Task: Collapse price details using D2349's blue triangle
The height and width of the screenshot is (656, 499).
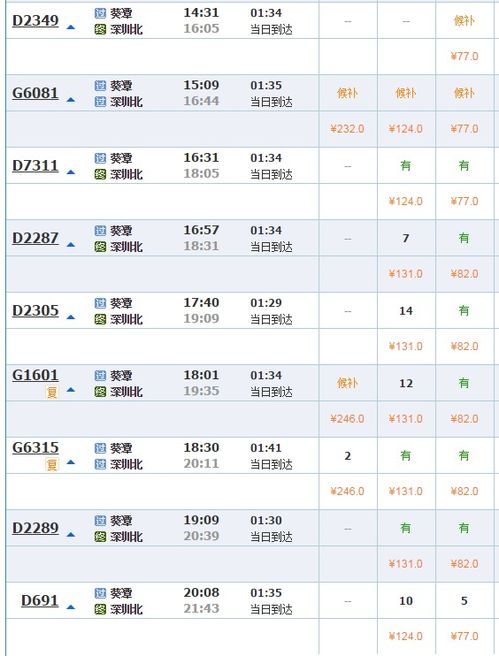Action: [71, 27]
